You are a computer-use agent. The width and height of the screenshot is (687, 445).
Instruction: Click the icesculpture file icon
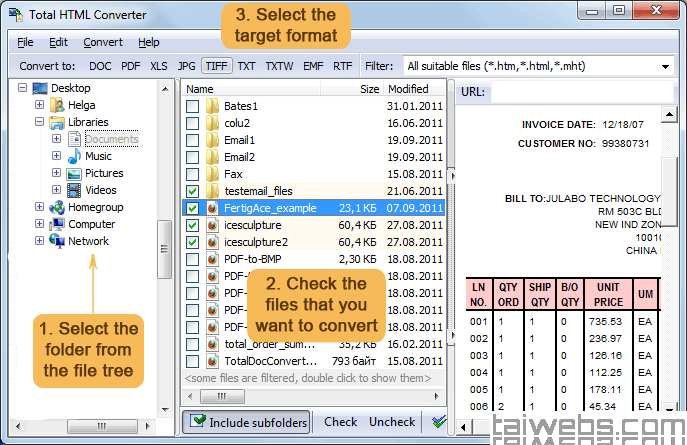click(212, 225)
